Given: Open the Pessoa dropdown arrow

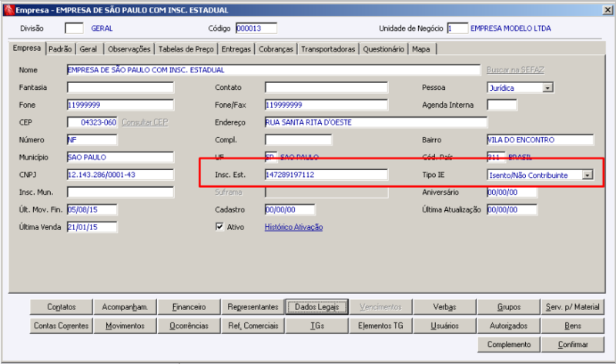Looking at the screenshot, I should pos(547,88).
